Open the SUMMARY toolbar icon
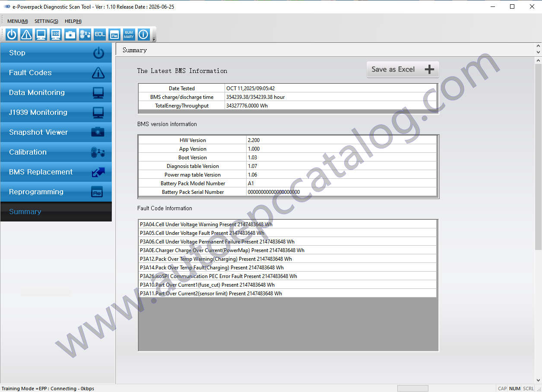This screenshot has width=542, height=392. click(129, 35)
